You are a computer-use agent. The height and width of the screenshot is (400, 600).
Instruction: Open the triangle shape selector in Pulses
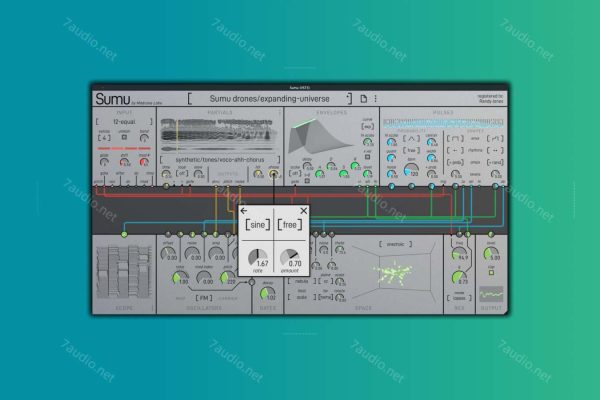point(411,139)
